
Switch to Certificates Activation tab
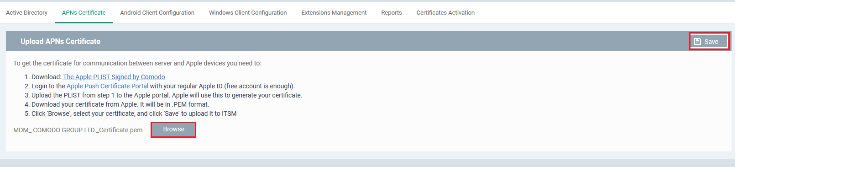(445, 13)
